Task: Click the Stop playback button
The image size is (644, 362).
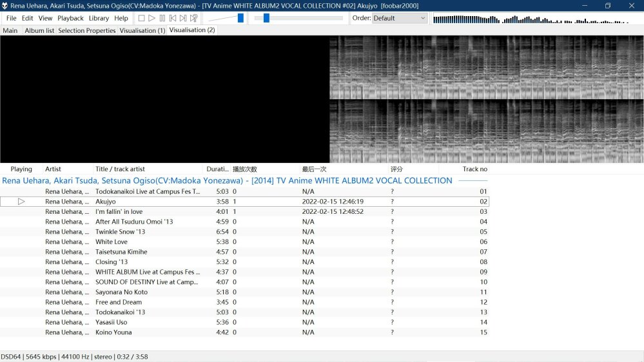Action: tap(141, 18)
